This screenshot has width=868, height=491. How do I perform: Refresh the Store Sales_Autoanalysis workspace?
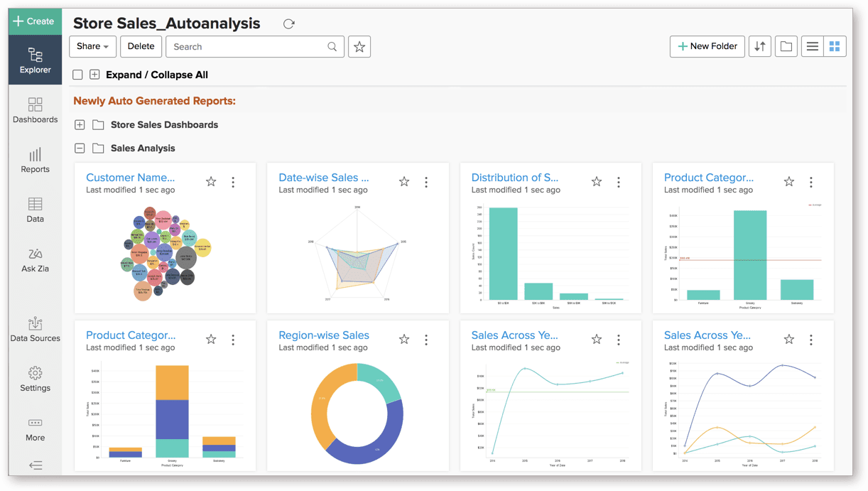pyautogui.click(x=288, y=23)
